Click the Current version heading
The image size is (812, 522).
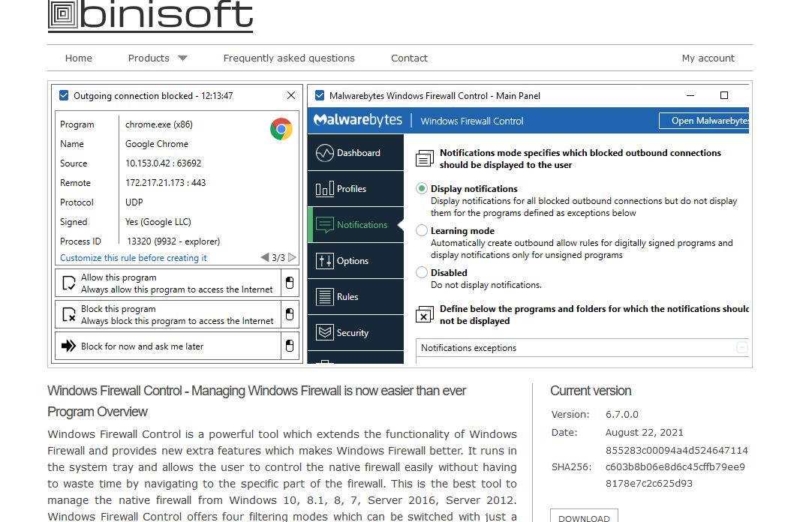coord(591,391)
